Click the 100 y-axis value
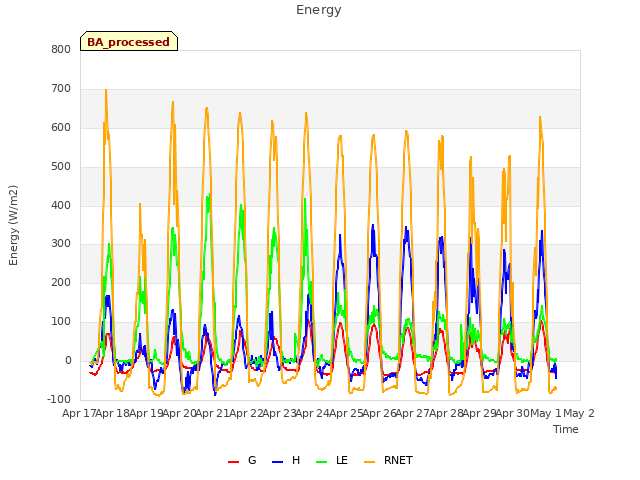640x480 pixels. pos(61,322)
